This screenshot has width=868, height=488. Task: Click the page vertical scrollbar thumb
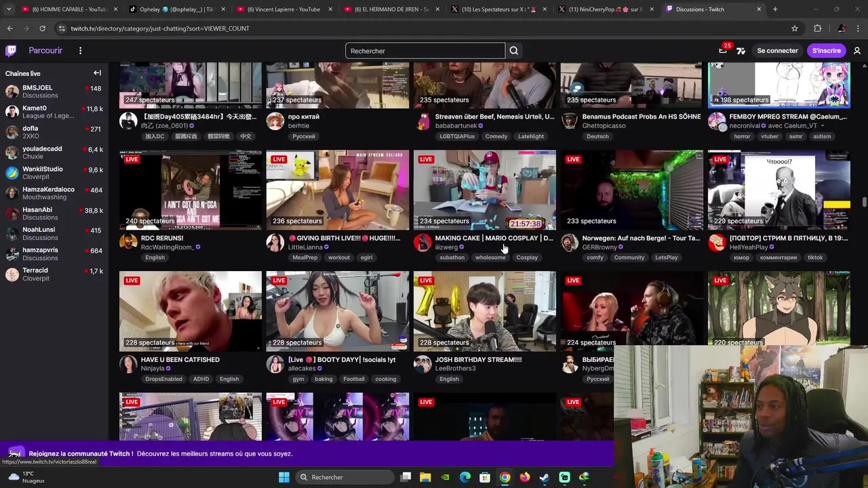pos(864,202)
